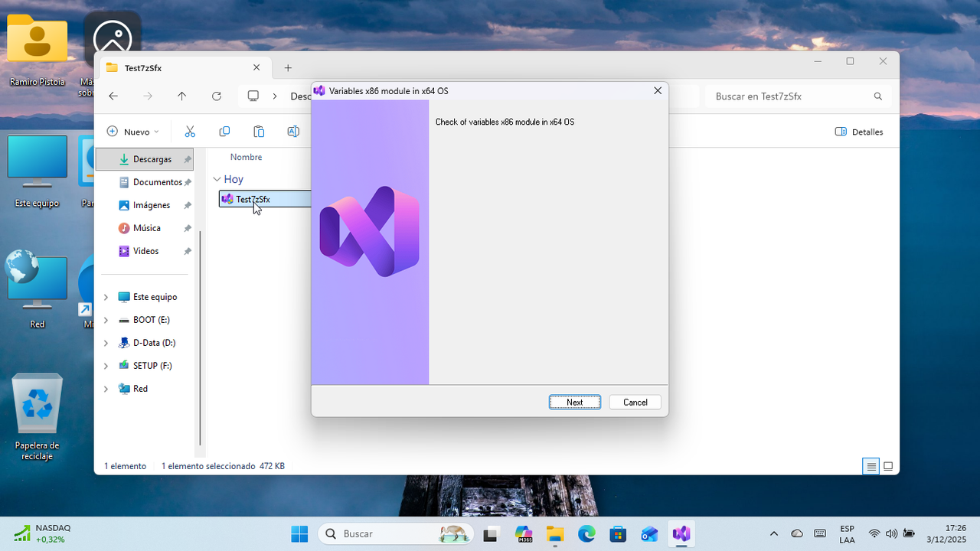Image resolution: width=980 pixels, height=551 pixels.
Task: Go back in File Explorer
Action: point(113,96)
